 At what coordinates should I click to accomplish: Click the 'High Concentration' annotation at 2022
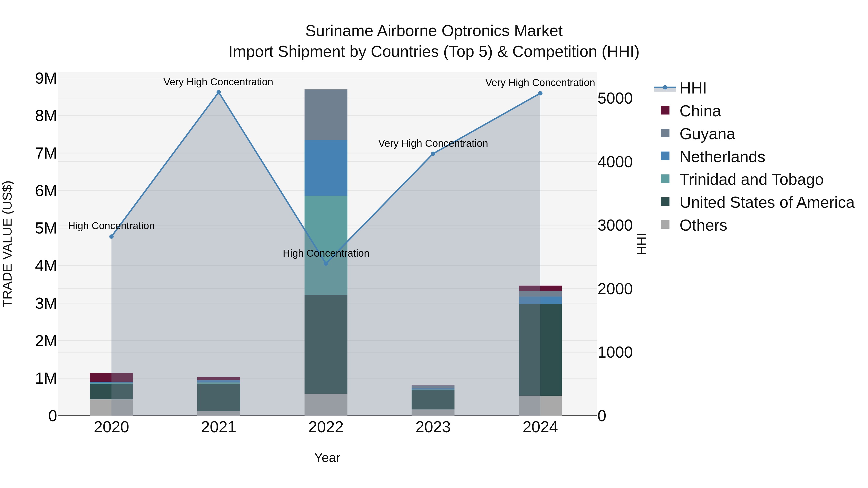tap(326, 253)
